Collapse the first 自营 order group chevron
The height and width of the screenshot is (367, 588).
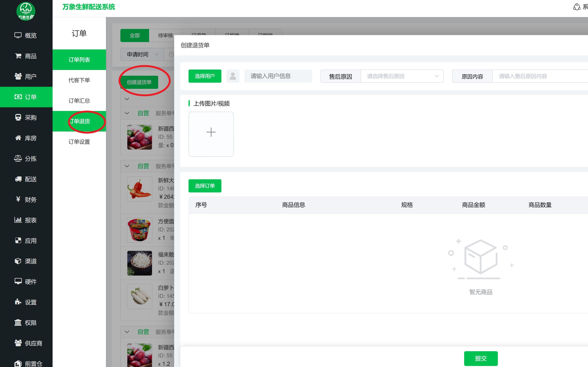[127, 113]
